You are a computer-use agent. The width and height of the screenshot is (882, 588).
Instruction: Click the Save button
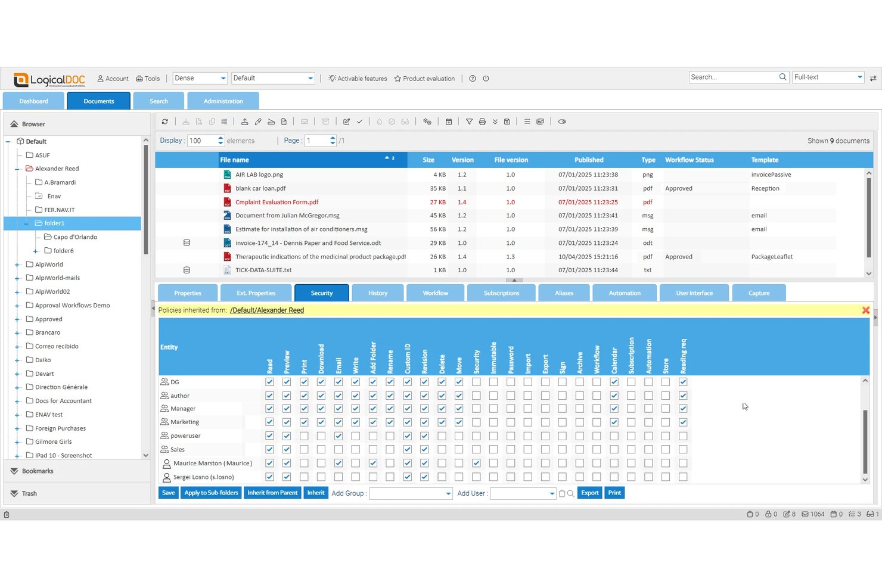pyautogui.click(x=169, y=493)
